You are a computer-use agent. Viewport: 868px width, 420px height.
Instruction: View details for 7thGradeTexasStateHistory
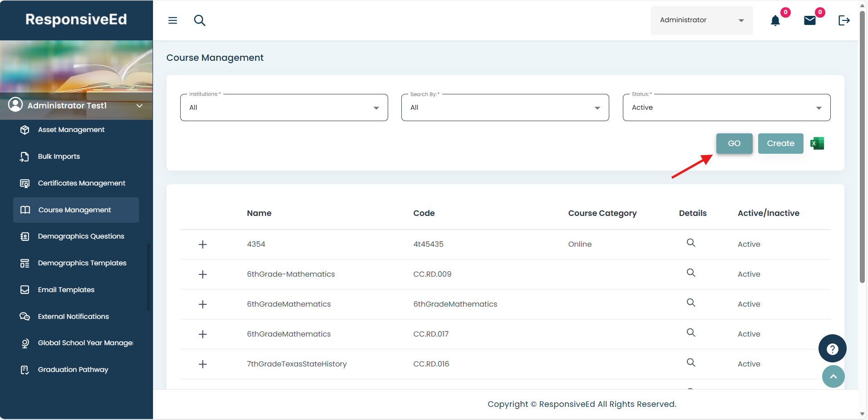(691, 363)
